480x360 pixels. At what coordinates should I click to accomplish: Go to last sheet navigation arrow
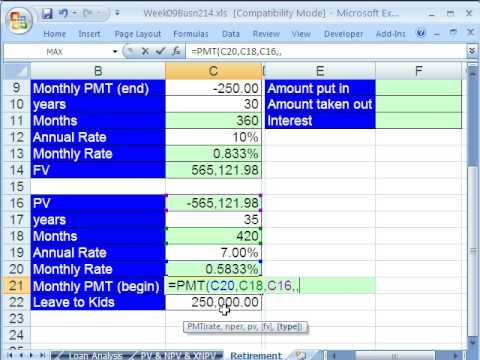(42, 355)
